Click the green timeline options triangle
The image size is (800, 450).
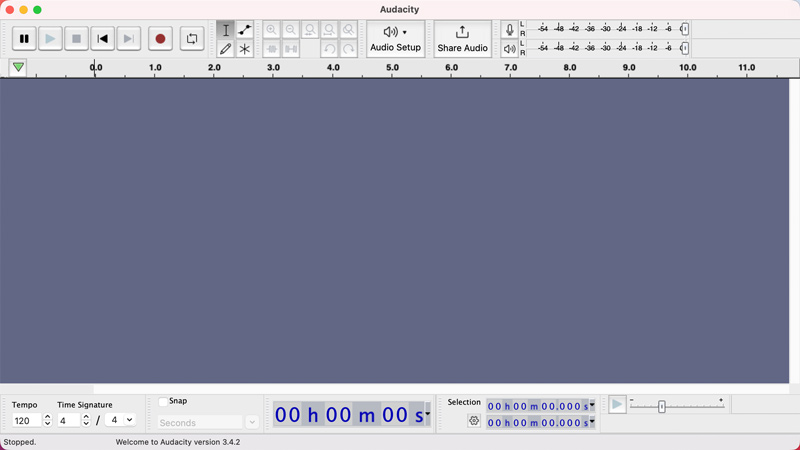[x=18, y=67]
